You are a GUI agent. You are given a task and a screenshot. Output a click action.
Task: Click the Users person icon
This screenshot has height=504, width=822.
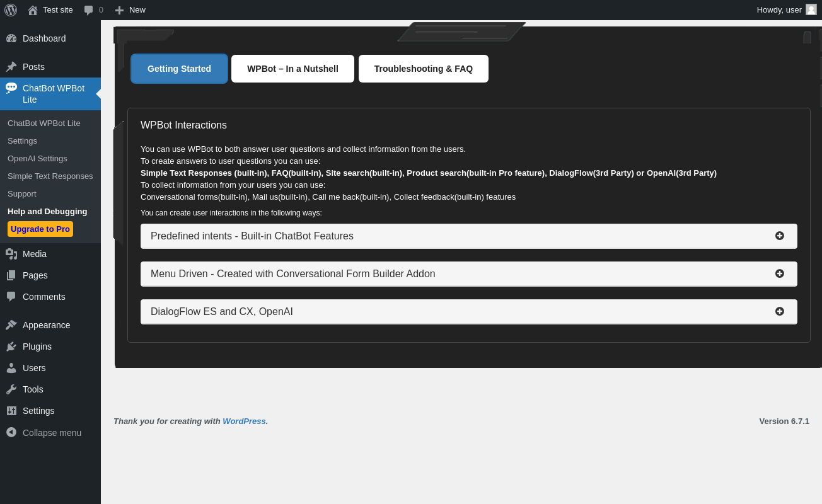click(11, 368)
